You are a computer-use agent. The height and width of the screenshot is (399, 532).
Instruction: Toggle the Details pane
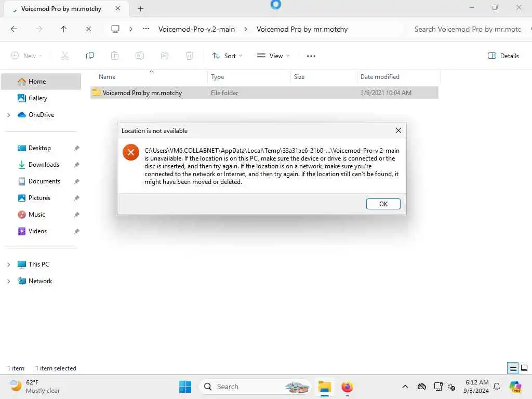pos(503,56)
